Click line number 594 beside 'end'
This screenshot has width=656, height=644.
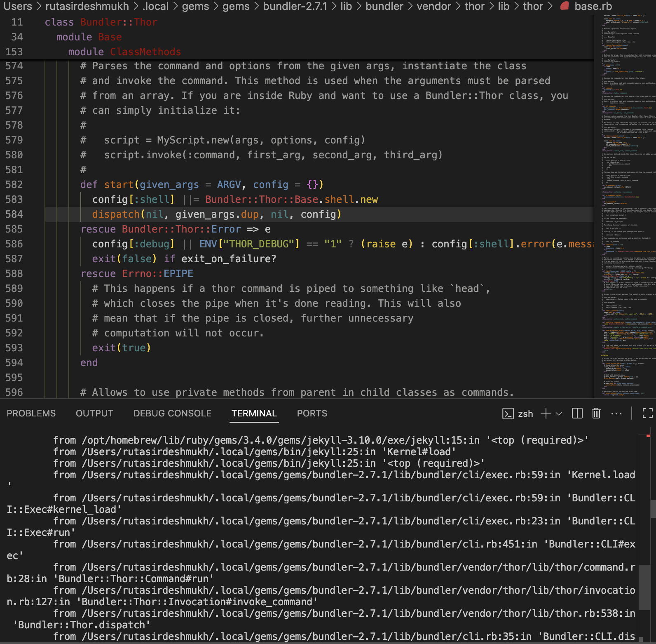14,363
